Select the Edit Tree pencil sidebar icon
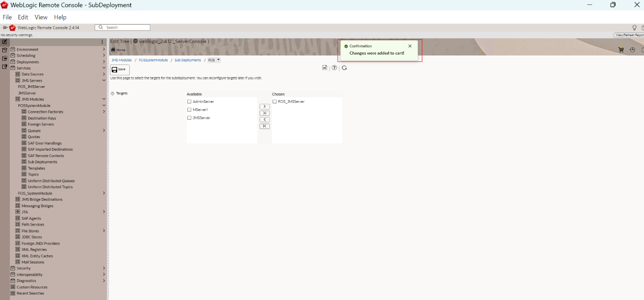This screenshot has height=300, width=644. [5, 42]
